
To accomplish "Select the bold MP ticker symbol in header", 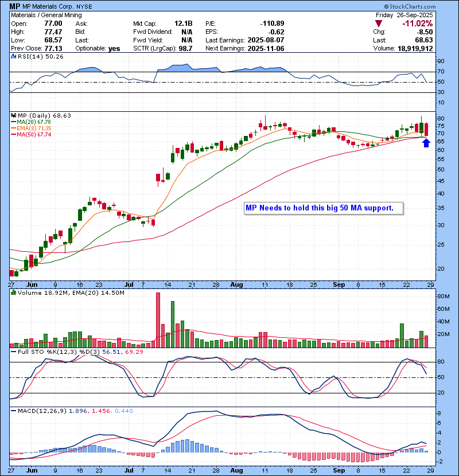I will (x=14, y=6).
